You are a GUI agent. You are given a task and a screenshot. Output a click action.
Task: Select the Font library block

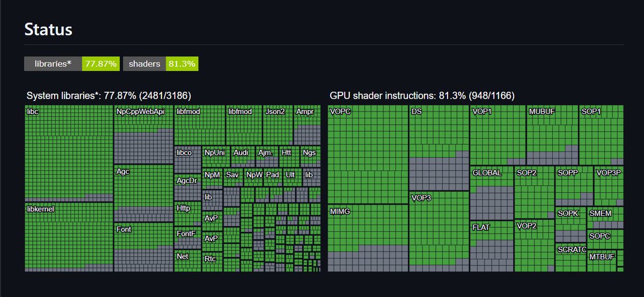(144, 247)
